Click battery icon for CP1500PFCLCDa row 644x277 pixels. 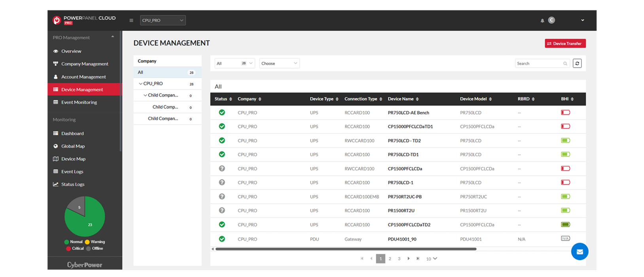565,169
